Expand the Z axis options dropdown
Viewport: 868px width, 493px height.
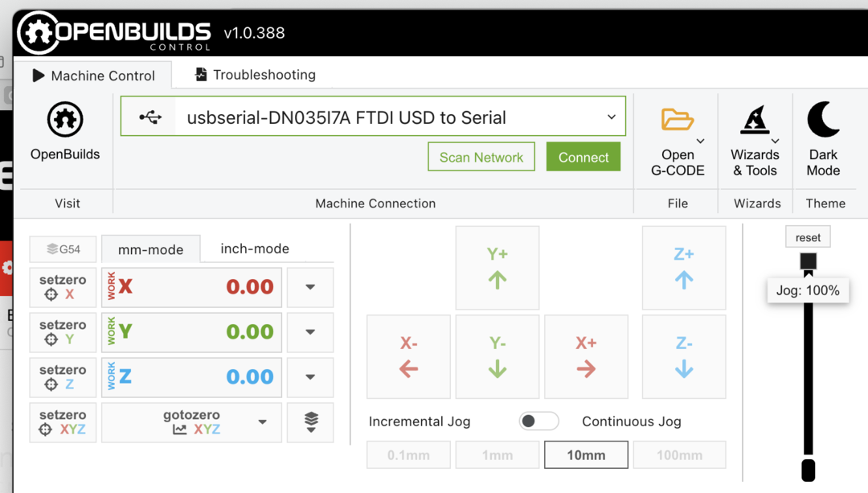(x=310, y=377)
